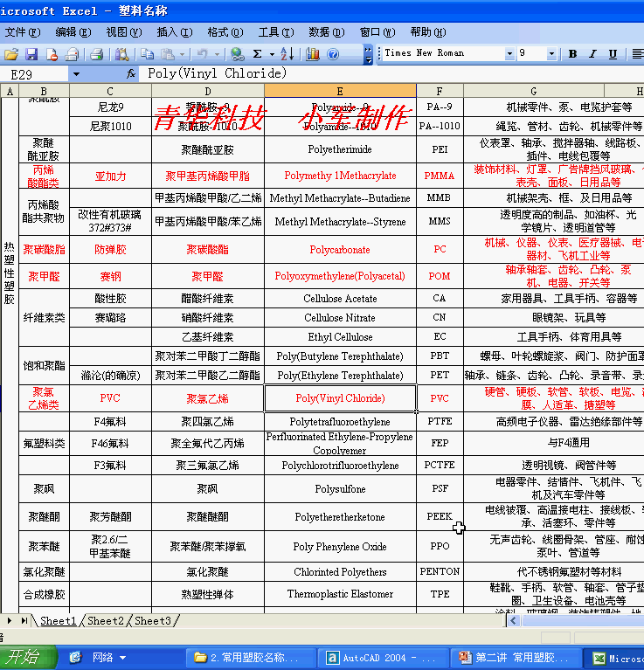
Task: Click the horizontal scrollbar left arrow
Action: pyautogui.click(x=513, y=620)
